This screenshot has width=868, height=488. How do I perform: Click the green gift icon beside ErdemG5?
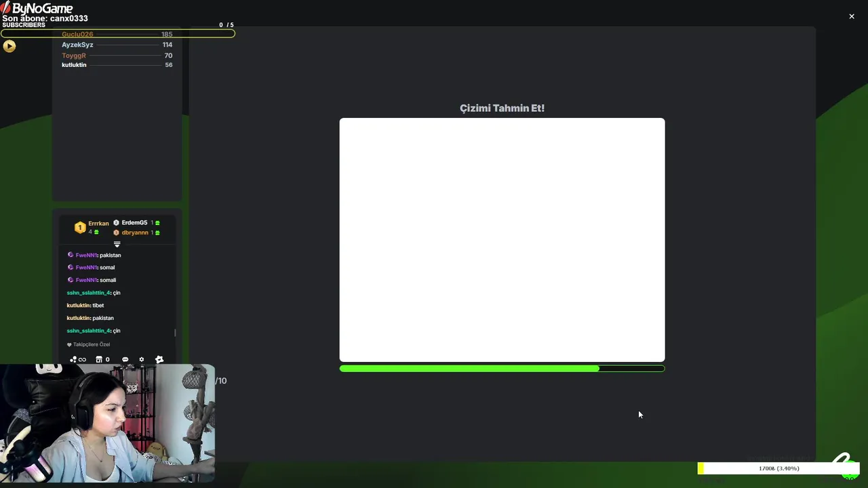(157, 223)
